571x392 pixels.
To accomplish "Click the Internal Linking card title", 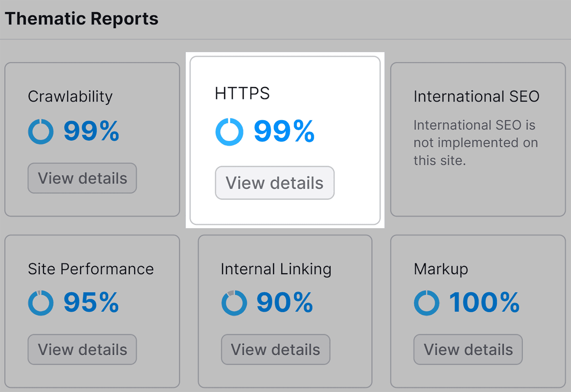I will coord(276,269).
